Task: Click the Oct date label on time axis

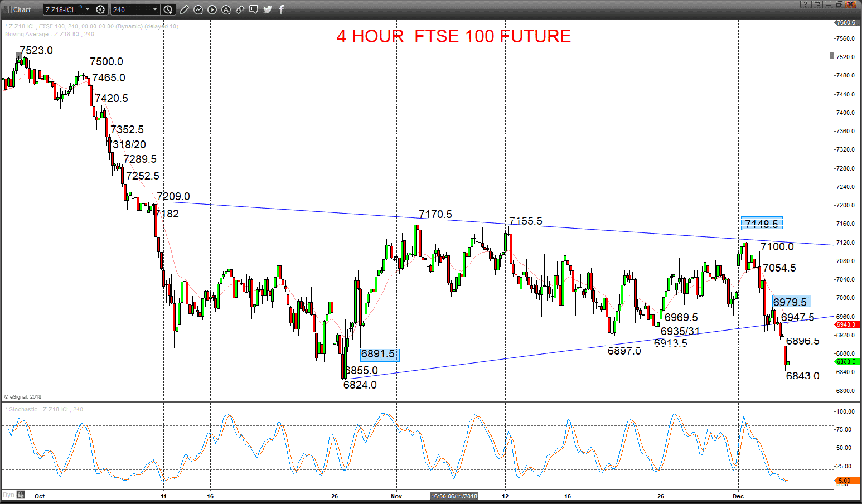Action: point(40,496)
